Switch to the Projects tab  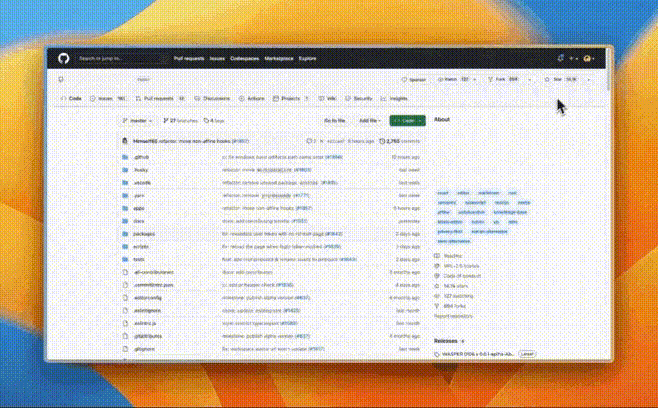[x=291, y=99]
